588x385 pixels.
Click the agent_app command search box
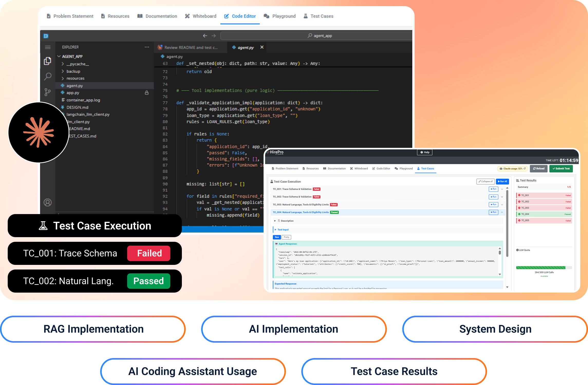click(x=316, y=36)
